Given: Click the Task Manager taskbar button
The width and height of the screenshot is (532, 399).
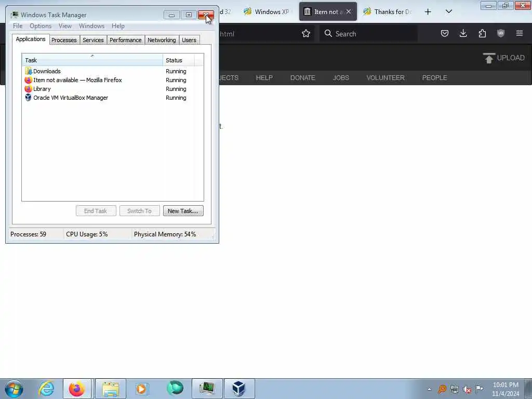Looking at the screenshot, I should [207, 389].
